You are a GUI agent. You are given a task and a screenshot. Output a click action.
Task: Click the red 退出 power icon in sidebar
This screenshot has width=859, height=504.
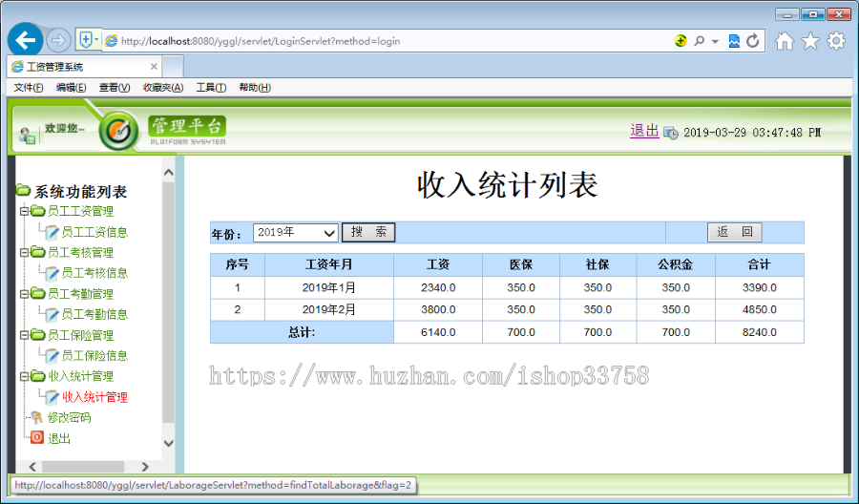click(x=36, y=437)
